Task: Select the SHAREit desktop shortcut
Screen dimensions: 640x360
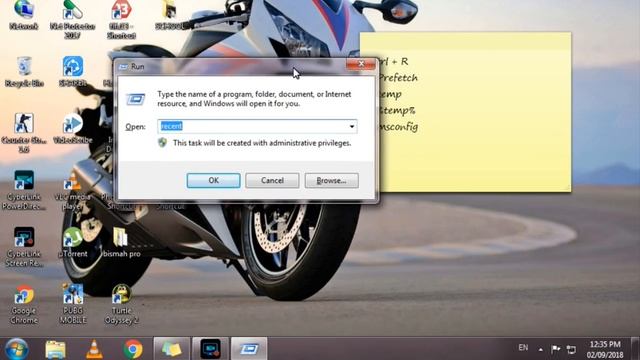Action: pyautogui.click(x=73, y=72)
